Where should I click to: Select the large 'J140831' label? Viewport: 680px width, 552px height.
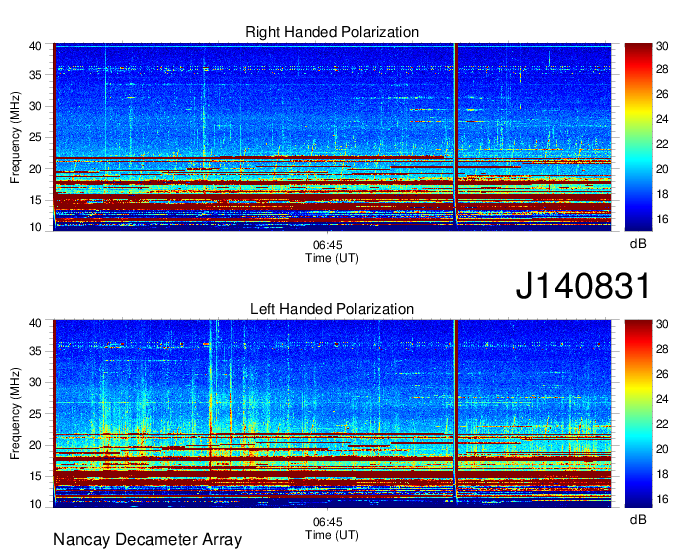click(583, 285)
